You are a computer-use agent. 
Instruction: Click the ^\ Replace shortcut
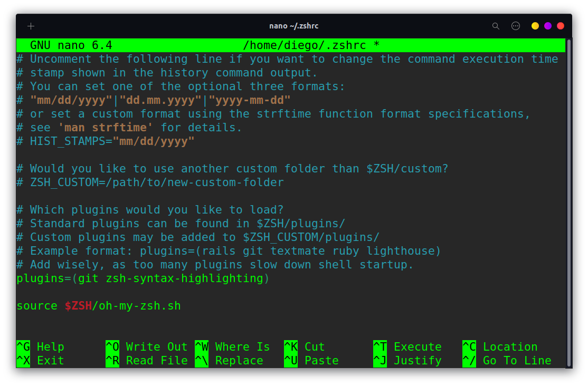click(229, 361)
